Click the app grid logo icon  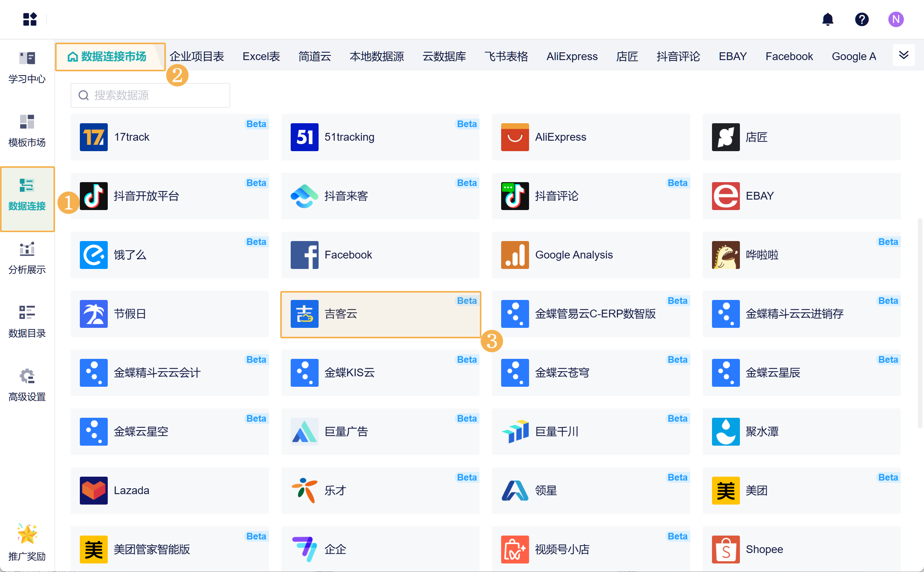coord(30,19)
